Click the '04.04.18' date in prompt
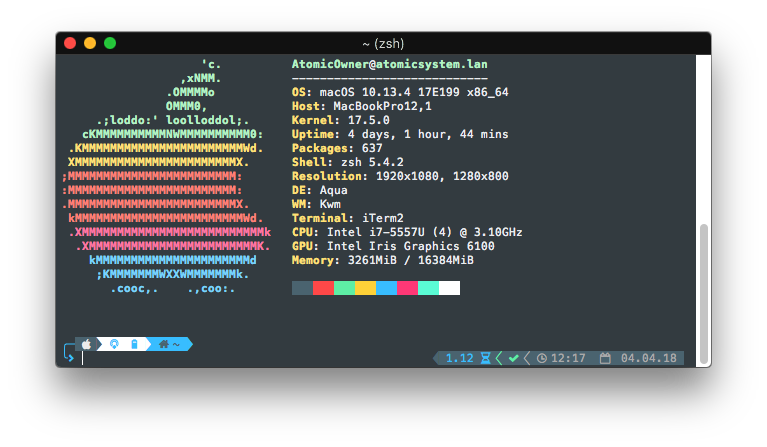The image size is (767, 447). pyautogui.click(x=649, y=358)
